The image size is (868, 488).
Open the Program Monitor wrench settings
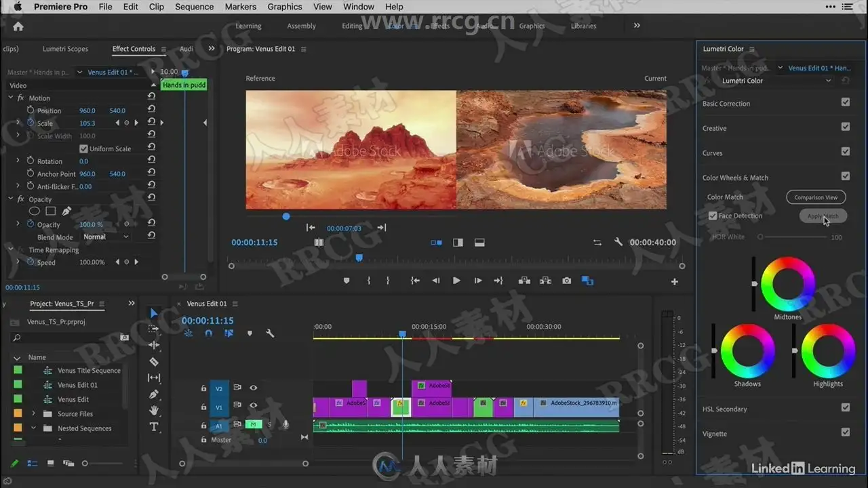point(618,242)
